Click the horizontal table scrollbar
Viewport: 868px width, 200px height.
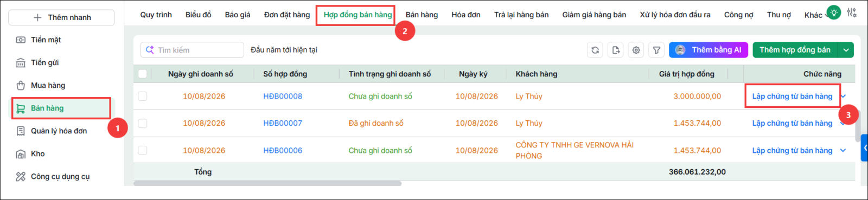point(267,183)
